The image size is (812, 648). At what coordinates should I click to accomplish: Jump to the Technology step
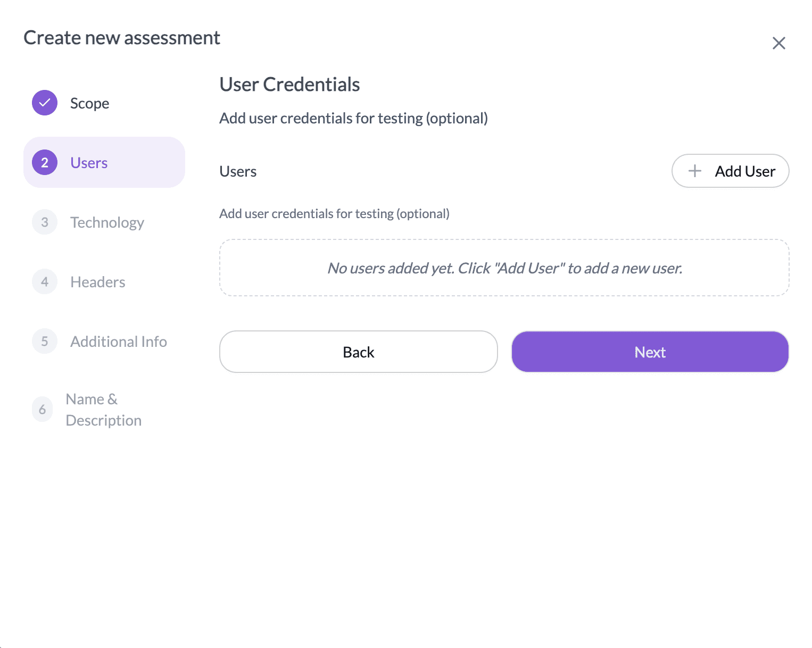pos(107,222)
